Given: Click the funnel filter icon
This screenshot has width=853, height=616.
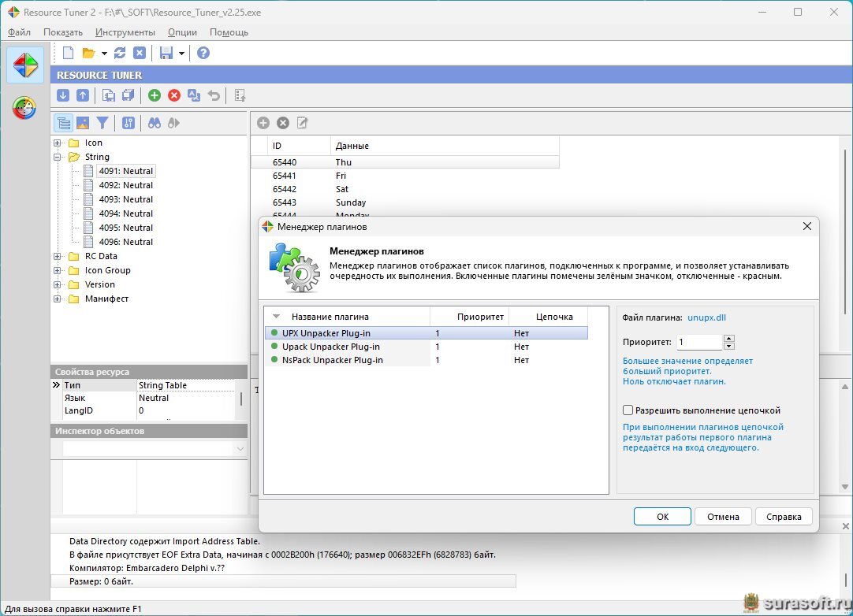Looking at the screenshot, I should point(102,124).
